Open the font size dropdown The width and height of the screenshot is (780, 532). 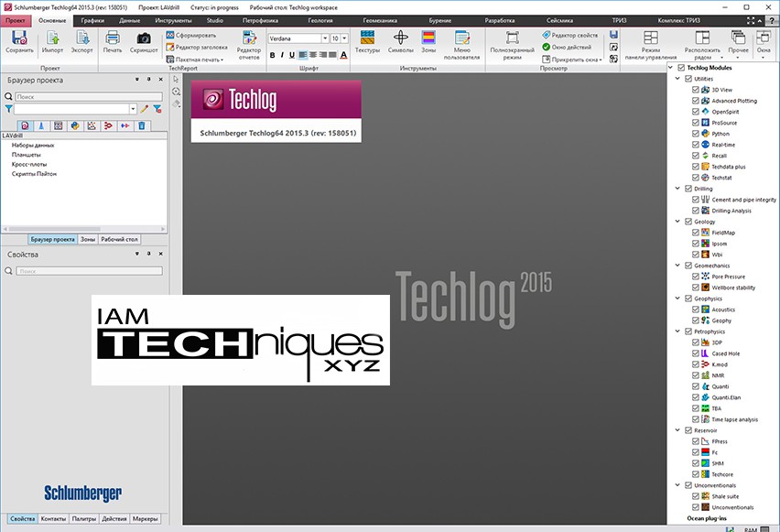344,38
